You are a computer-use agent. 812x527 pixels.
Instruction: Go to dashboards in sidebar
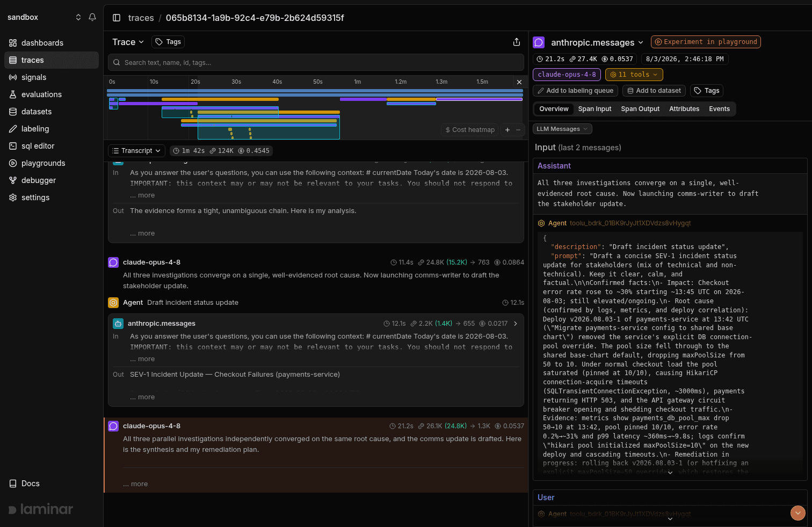click(52, 43)
